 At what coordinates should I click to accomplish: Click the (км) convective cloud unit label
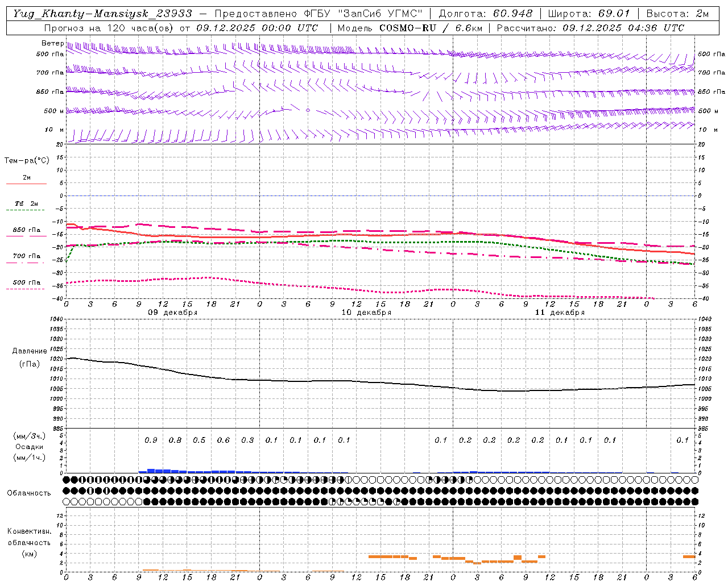click(30, 554)
